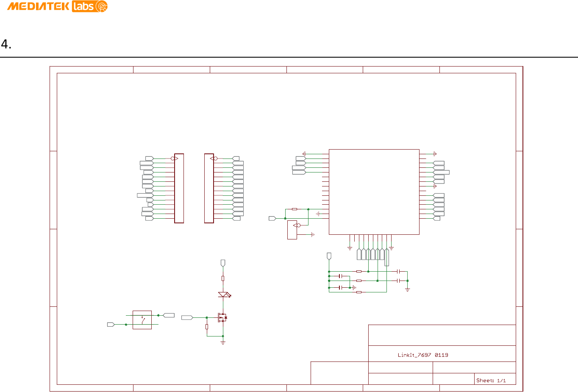Image resolution: width=578 pixels, height=392 pixels.
Task: Click the power port above LED resistor
Action: tap(223, 263)
